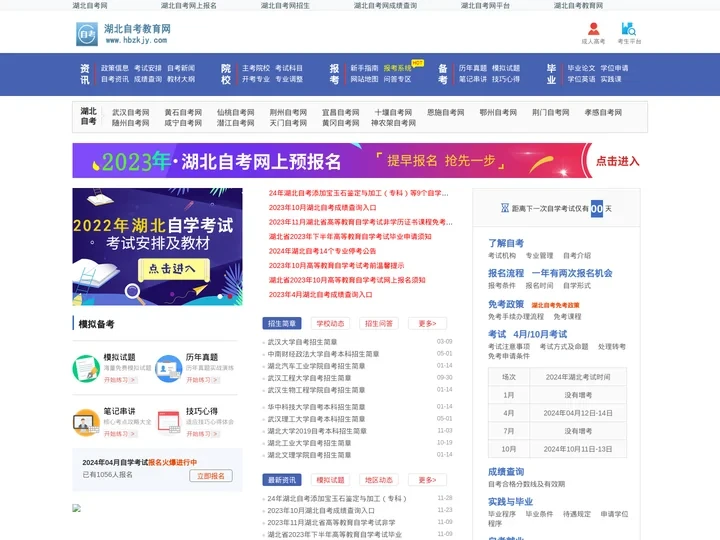Open the 2023年10月湖北自考成绩查询入口 red headline
This screenshot has height=540, width=720.
(x=322, y=208)
